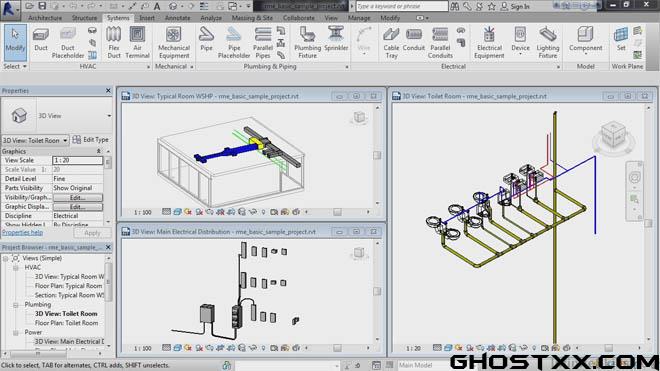Open the Collaborate ribbon tab
This screenshot has height=371, width=660.
(x=298, y=18)
